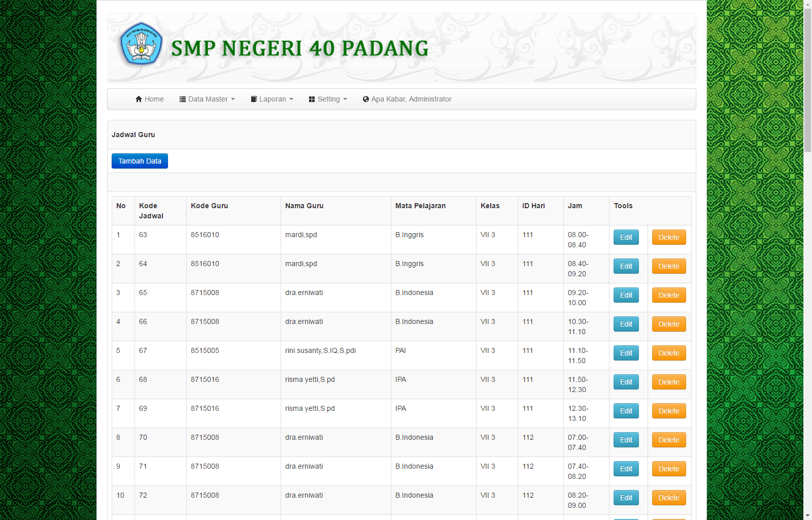Open the Laporan dropdown caret
Screen dimensions: 812x520
(x=291, y=100)
